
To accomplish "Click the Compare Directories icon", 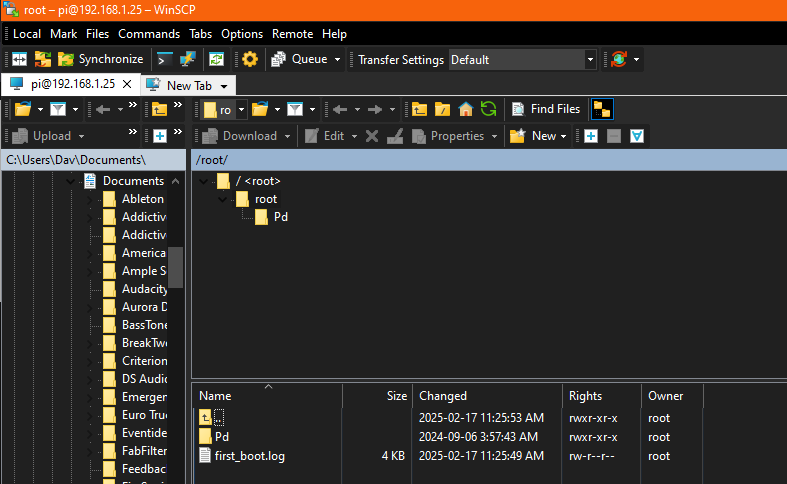I will tap(43, 59).
